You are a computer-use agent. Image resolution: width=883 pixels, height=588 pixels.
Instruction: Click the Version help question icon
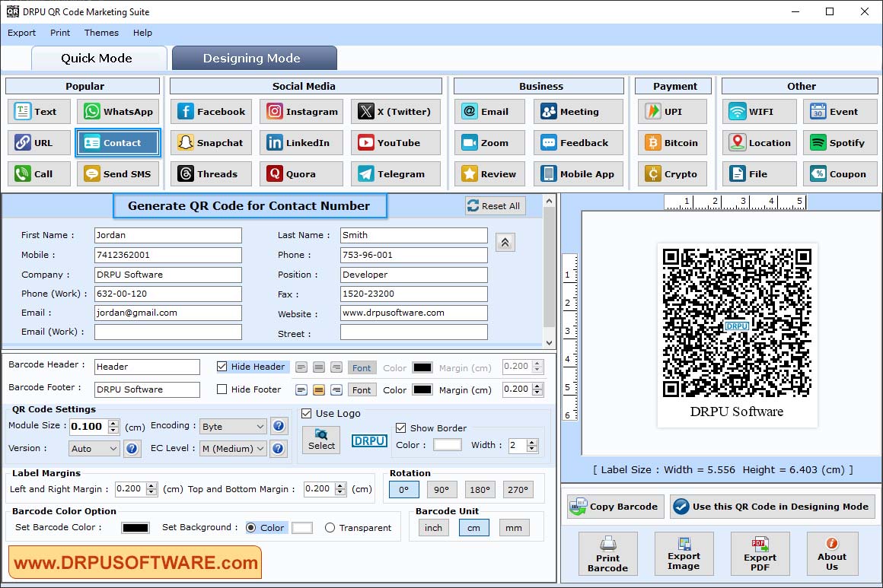132,449
